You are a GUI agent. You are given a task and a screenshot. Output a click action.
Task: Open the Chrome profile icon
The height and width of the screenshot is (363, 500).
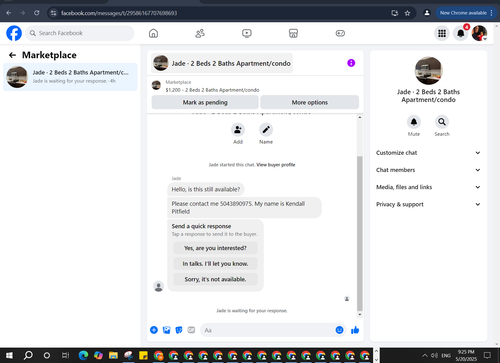[x=427, y=13]
